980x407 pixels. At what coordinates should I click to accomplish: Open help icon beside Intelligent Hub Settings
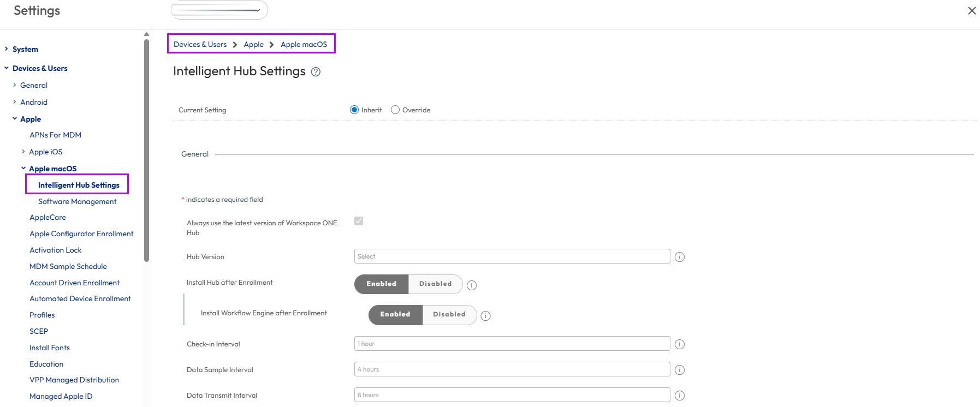coord(316,72)
